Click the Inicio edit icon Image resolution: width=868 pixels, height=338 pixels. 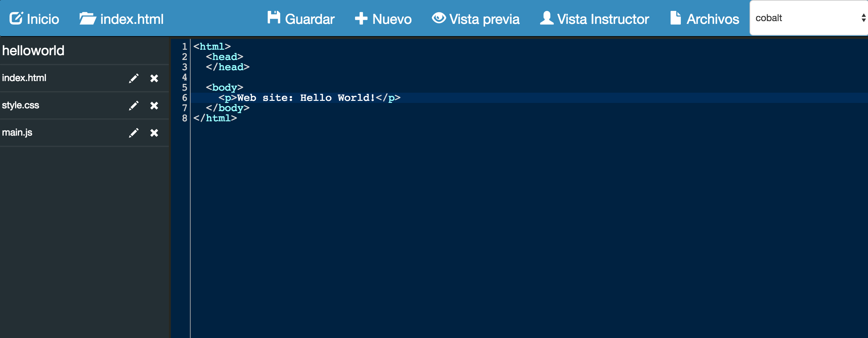16,18
